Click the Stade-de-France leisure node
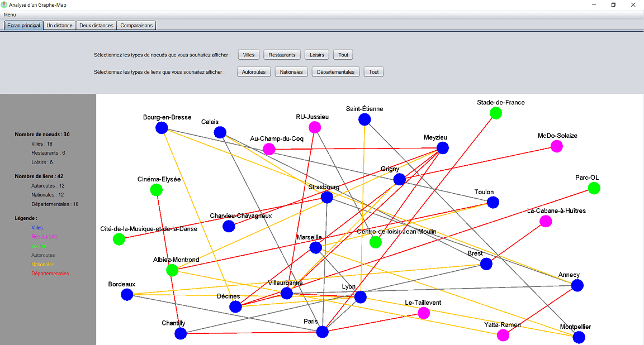This screenshot has height=345, width=644. 495,113
